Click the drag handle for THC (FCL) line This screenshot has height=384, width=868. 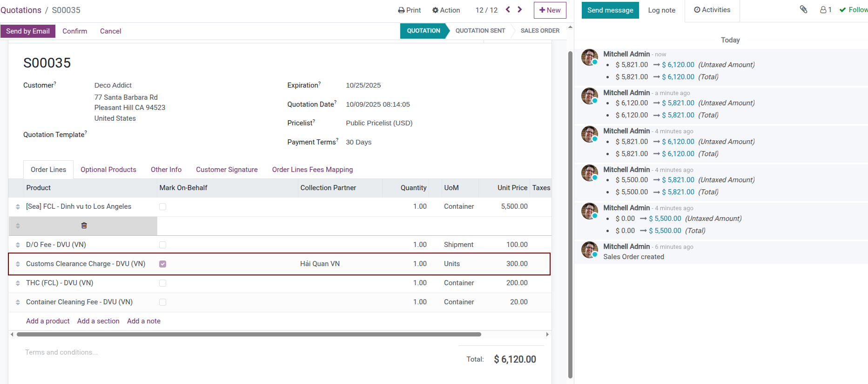pyautogui.click(x=18, y=283)
